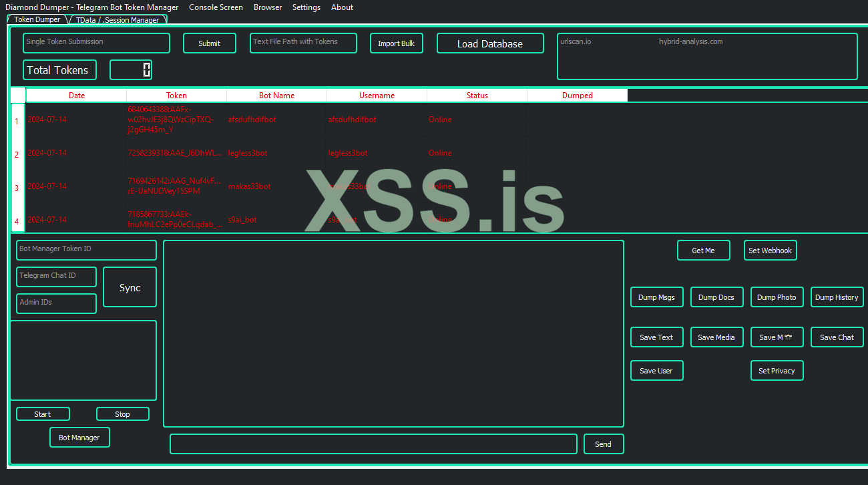868x485 pixels.
Task: Click makas33bot in the Bot Name column
Action: (x=249, y=186)
